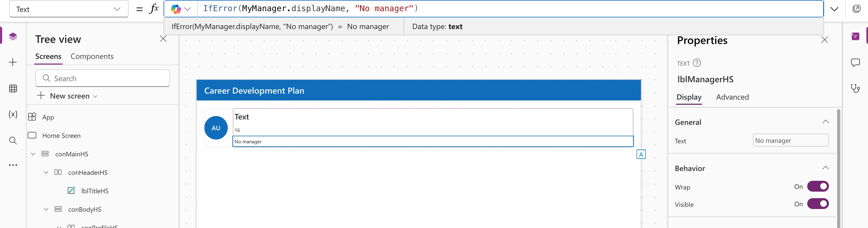The width and height of the screenshot is (868, 228).
Task: Close the Tree view panel
Action: (x=163, y=39)
